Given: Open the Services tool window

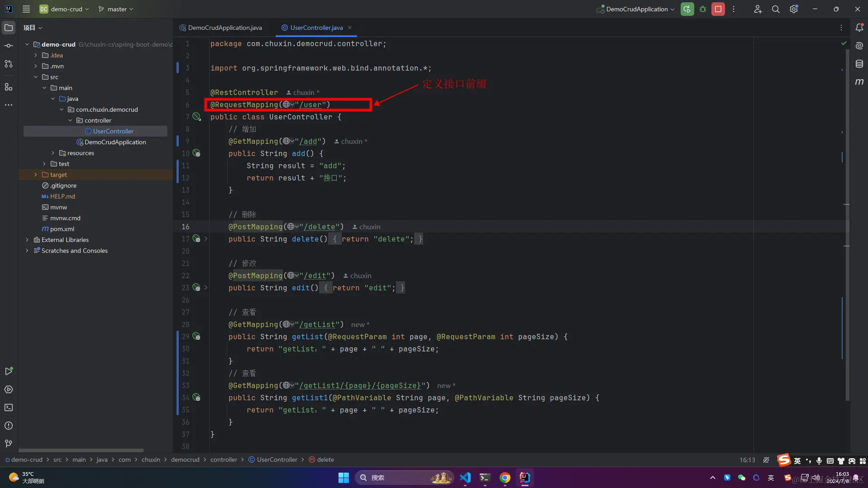Looking at the screenshot, I should coord(9,389).
